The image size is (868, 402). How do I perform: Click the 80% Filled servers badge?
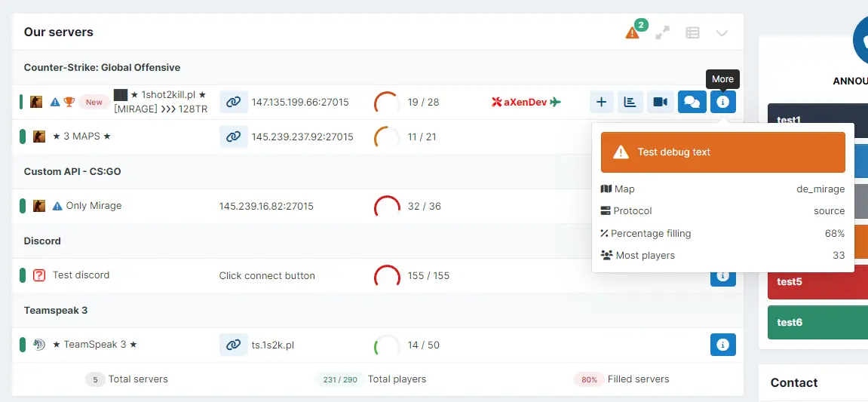[x=589, y=379]
